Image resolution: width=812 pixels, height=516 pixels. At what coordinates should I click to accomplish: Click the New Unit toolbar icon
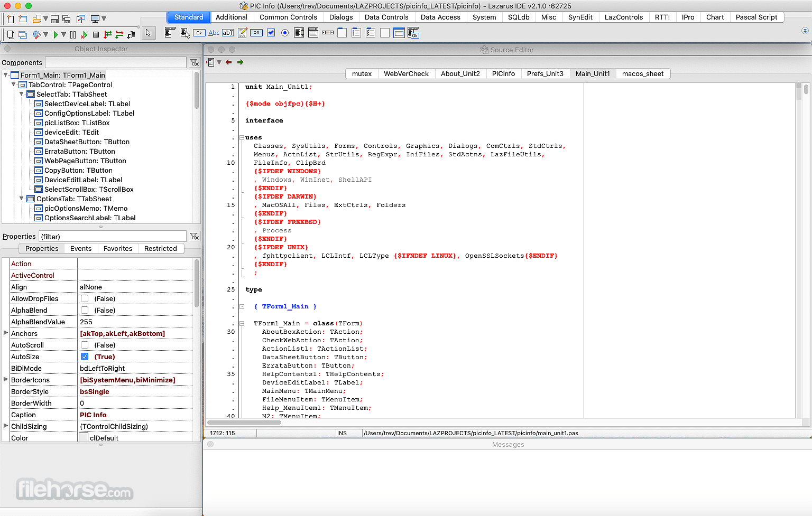11,19
